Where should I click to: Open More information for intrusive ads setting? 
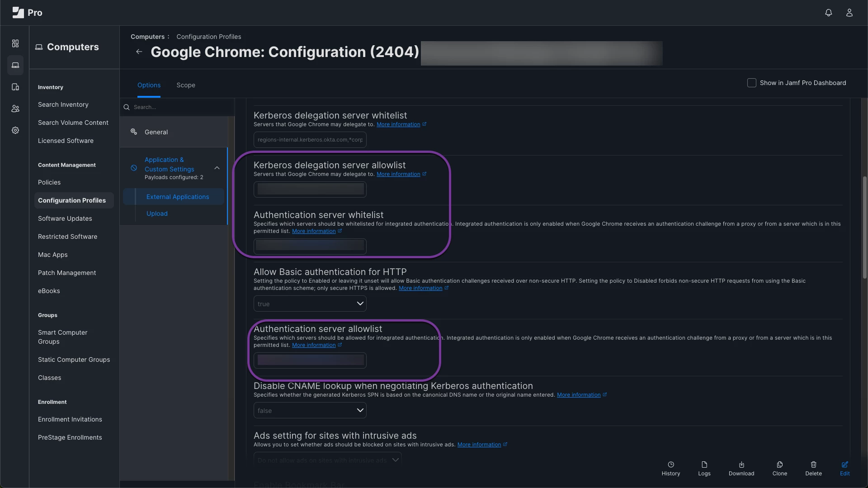(479, 445)
